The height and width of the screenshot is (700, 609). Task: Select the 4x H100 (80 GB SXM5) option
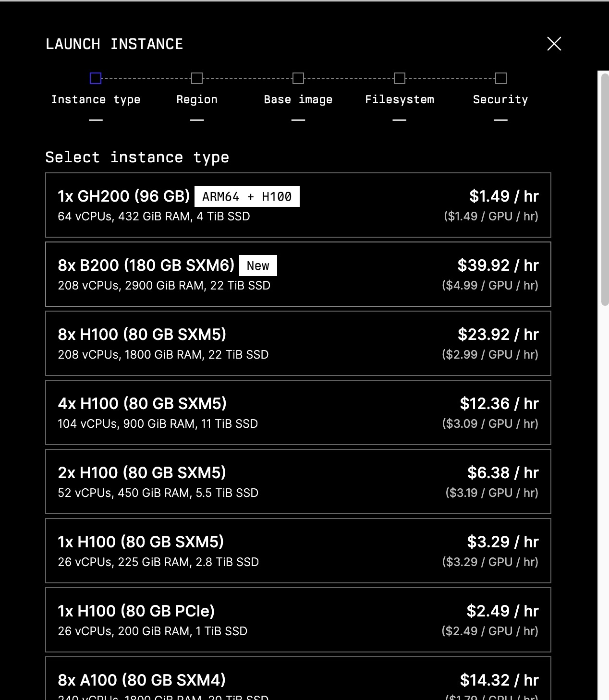click(298, 412)
